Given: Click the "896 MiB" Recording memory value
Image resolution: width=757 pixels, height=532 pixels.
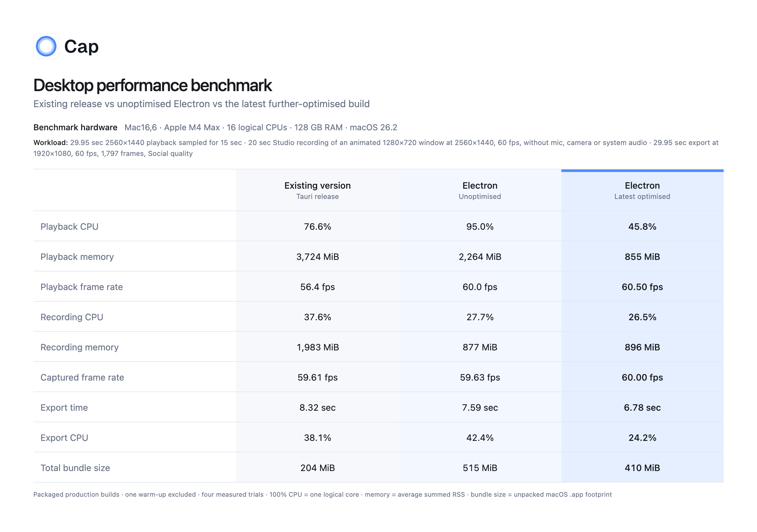Looking at the screenshot, I should click(x=642, y=347).
